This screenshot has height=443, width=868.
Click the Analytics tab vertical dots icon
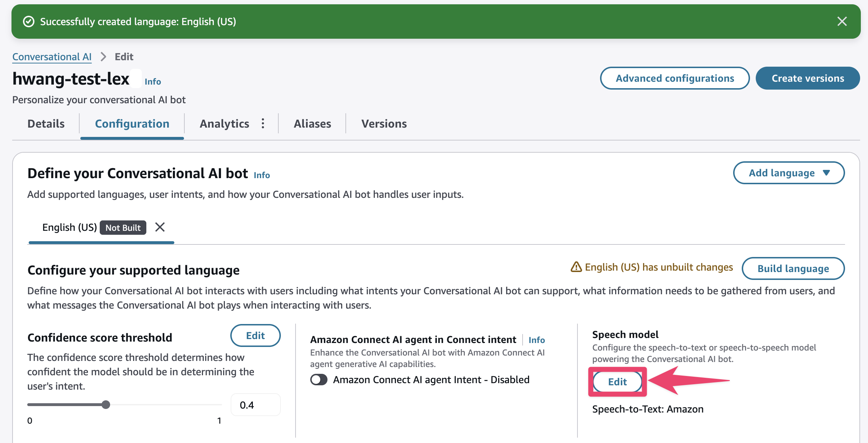[x=263, y=124]
